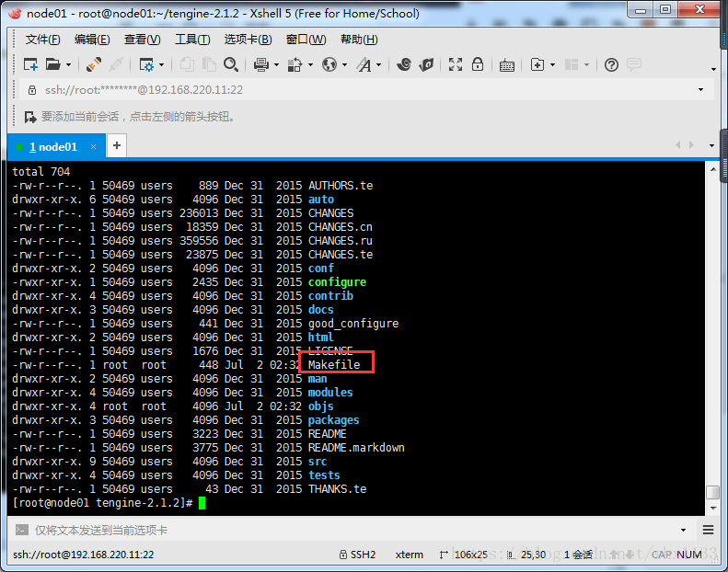Image resolution: width=728 pixels, height=572 pixels.
Task: Close the node01 tab
Action: pos(93,147)
